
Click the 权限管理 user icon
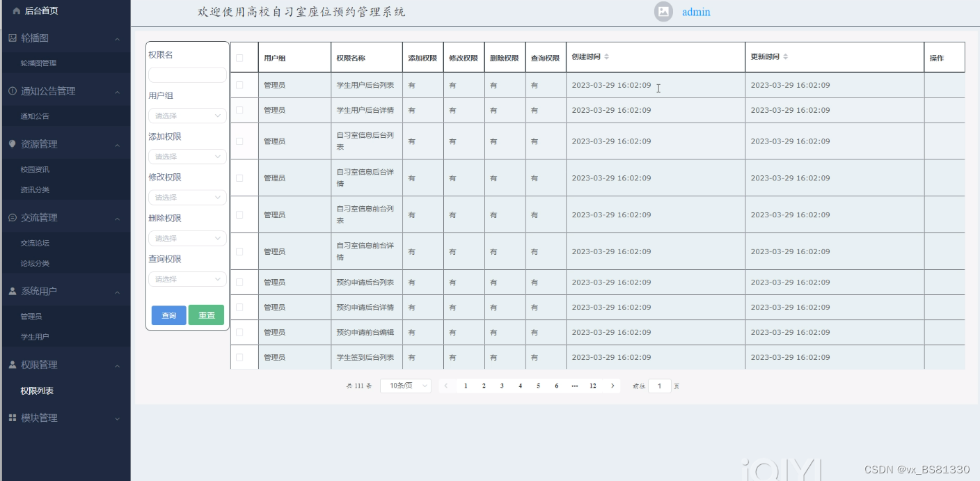click(x=13, y=365)
